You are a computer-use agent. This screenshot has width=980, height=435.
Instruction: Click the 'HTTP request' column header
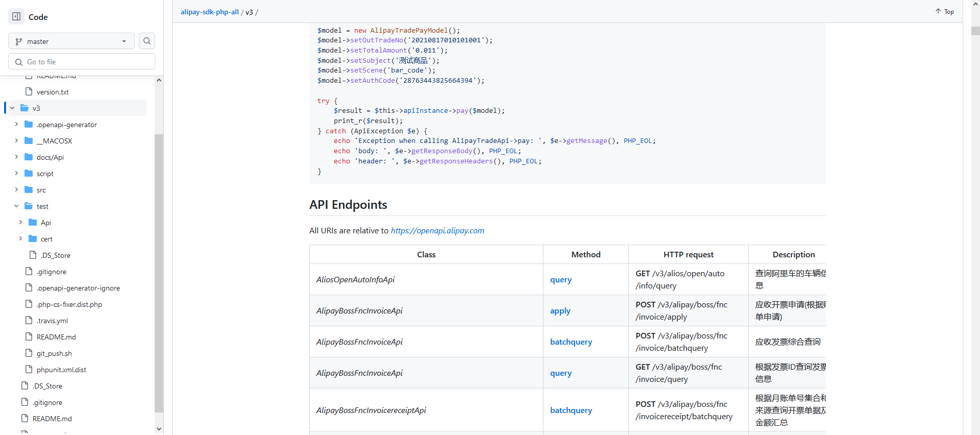pos(688,254)
